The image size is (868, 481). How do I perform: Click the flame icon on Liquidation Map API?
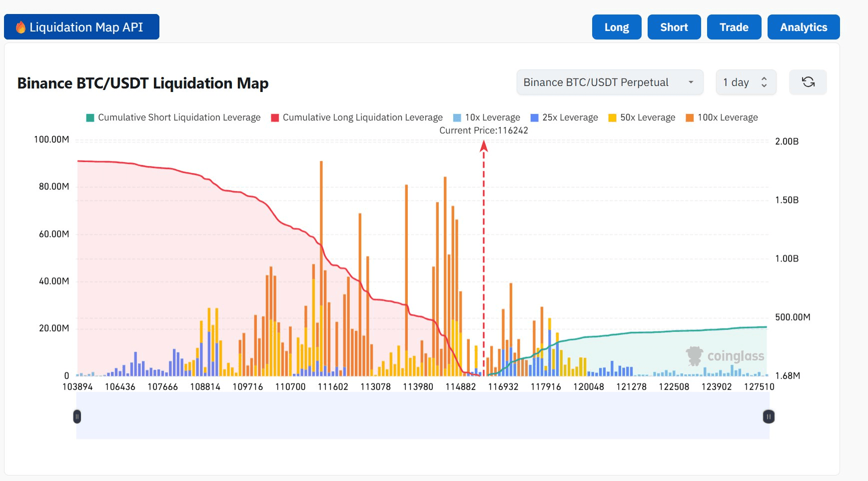click(x=20, y=27)
